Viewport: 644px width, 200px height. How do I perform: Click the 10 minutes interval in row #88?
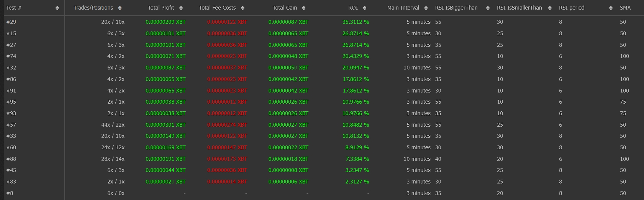tap(417, 159)
